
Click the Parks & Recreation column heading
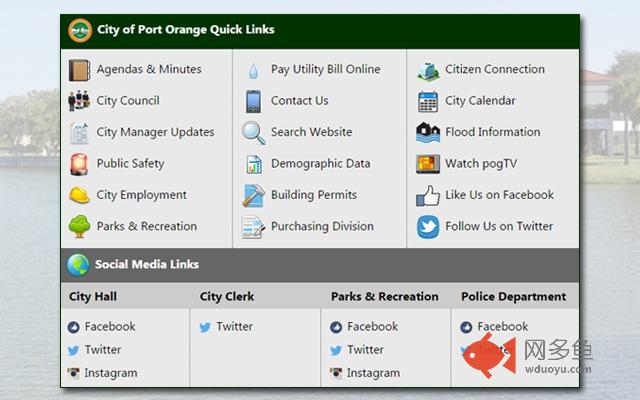(x=384, y=297)
